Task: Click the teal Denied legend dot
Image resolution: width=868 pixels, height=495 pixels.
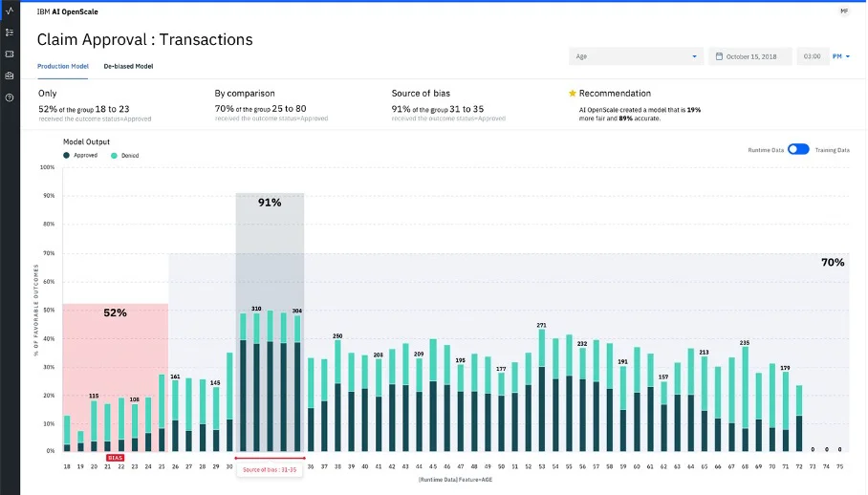Action: [x=114, y=156]
